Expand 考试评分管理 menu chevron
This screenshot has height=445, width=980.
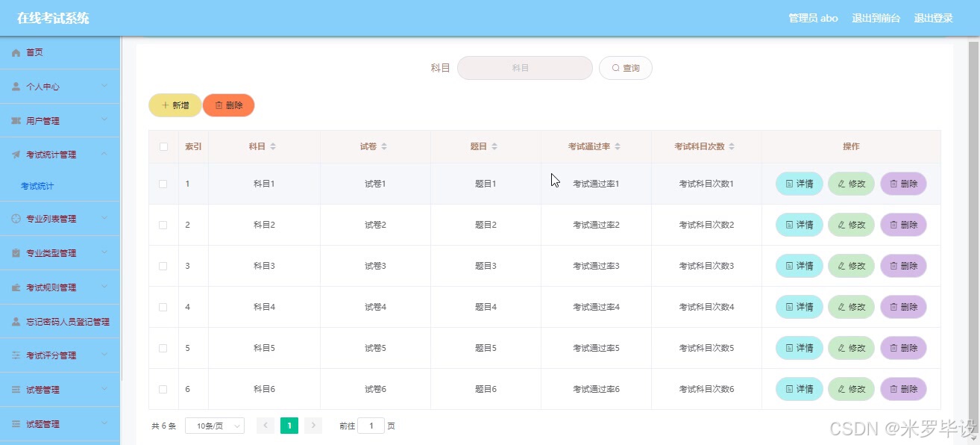(x=104, y=355)
